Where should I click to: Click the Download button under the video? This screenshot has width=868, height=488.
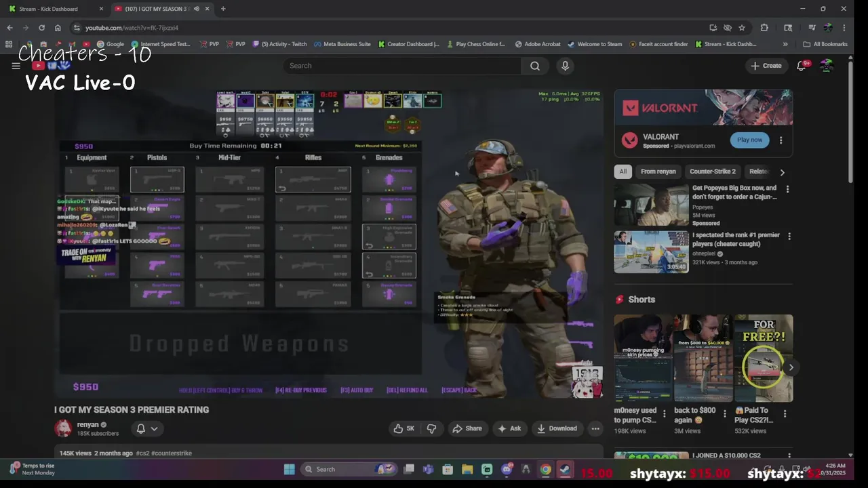[x=557, y=428]
